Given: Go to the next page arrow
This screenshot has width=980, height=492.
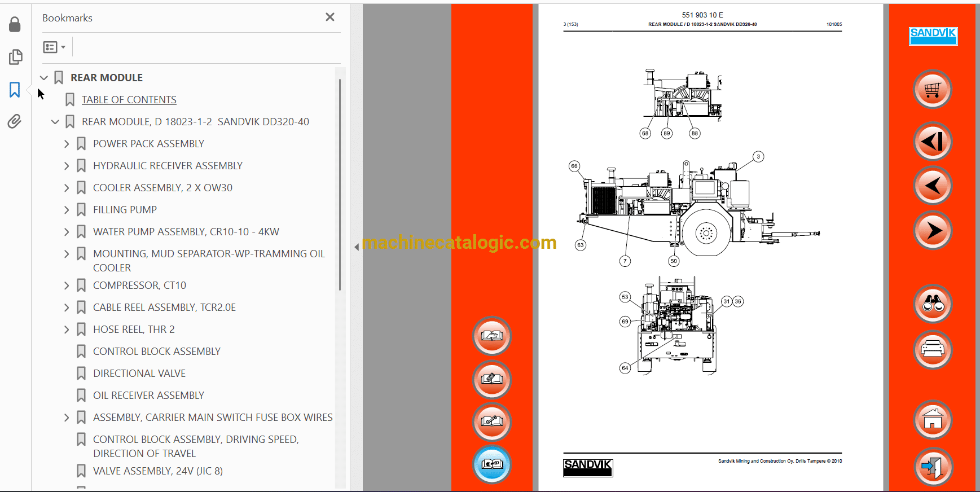Looking at the screenshot, I should pos(933,230).
